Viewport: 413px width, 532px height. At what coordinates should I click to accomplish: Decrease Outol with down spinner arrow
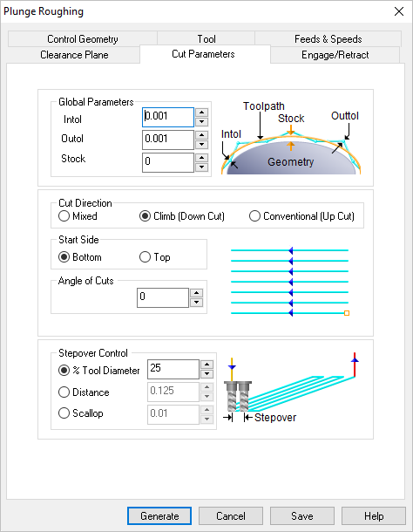tap(202, 144)
